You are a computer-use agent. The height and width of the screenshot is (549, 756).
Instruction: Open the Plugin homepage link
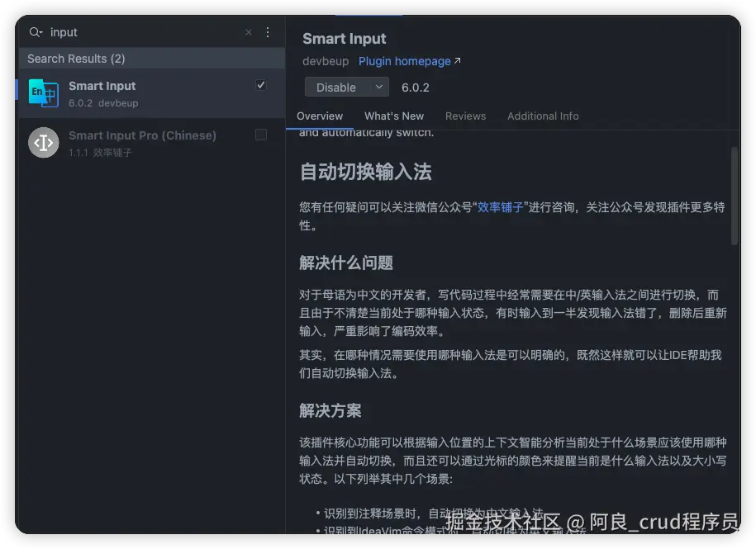(x=405, y=61)
